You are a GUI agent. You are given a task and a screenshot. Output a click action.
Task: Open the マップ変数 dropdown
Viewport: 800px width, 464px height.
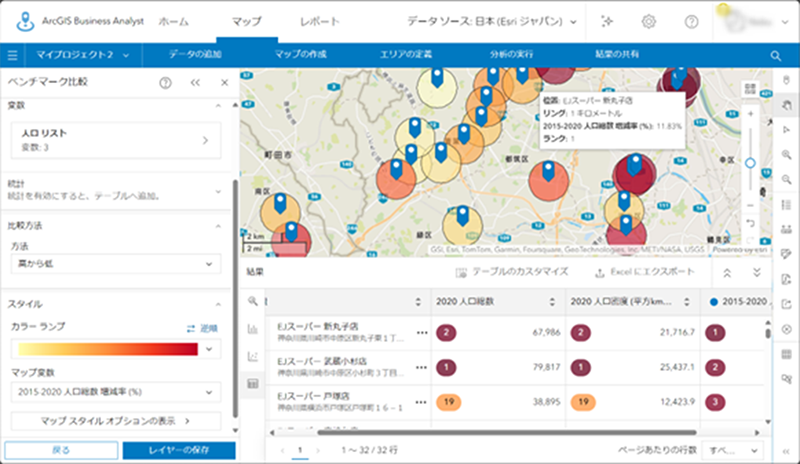116,392
